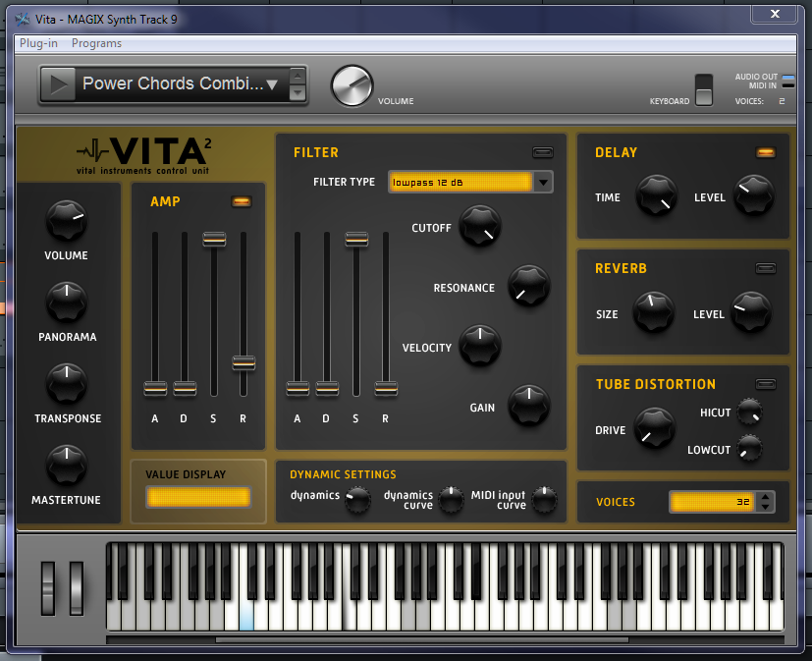The width and height of the screenshot is (812, 661).
Task: Click the MASTERTUNE knob
Action: [x=67, y=466]
